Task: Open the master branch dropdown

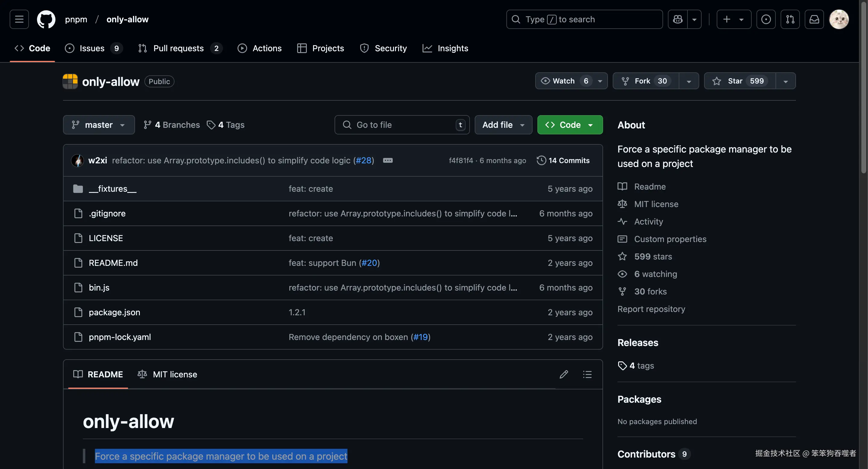Action: [99, 125]
